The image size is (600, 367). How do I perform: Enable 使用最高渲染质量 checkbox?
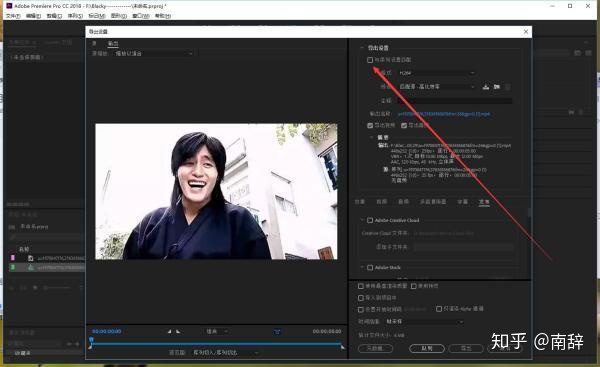point(360,286)
